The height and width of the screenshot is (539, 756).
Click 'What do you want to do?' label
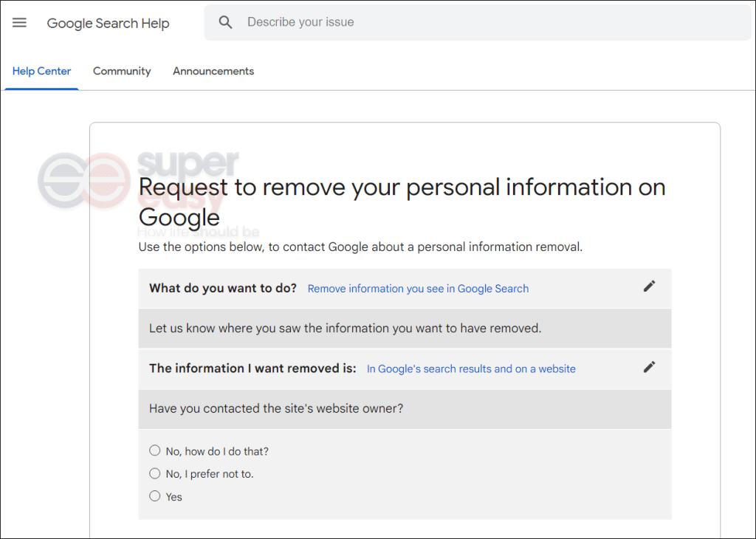tap(223, 288)
